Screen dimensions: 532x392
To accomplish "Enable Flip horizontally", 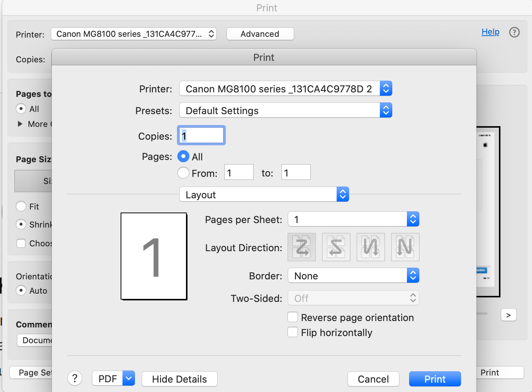I will click(293, 332).
